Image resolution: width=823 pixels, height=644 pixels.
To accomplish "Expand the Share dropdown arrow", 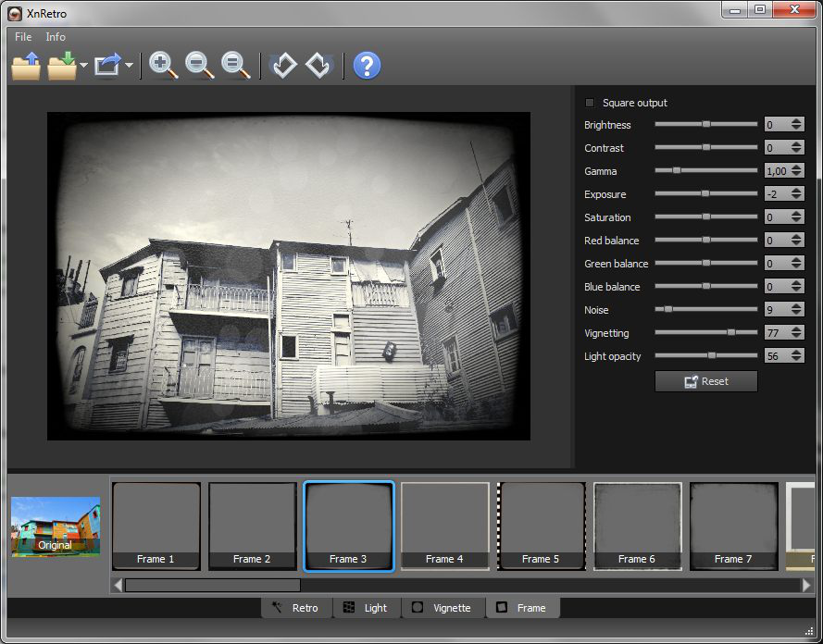I will [129, 66].
